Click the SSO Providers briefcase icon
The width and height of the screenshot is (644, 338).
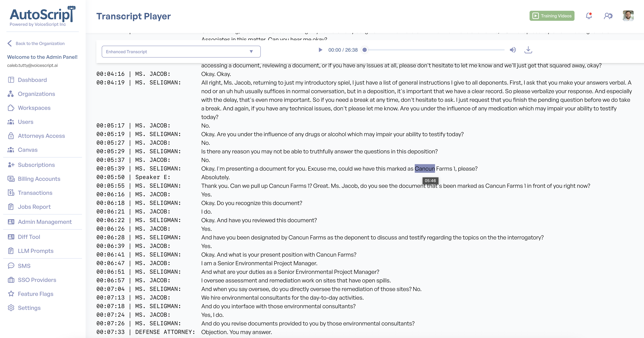click(x=11, y=280)
